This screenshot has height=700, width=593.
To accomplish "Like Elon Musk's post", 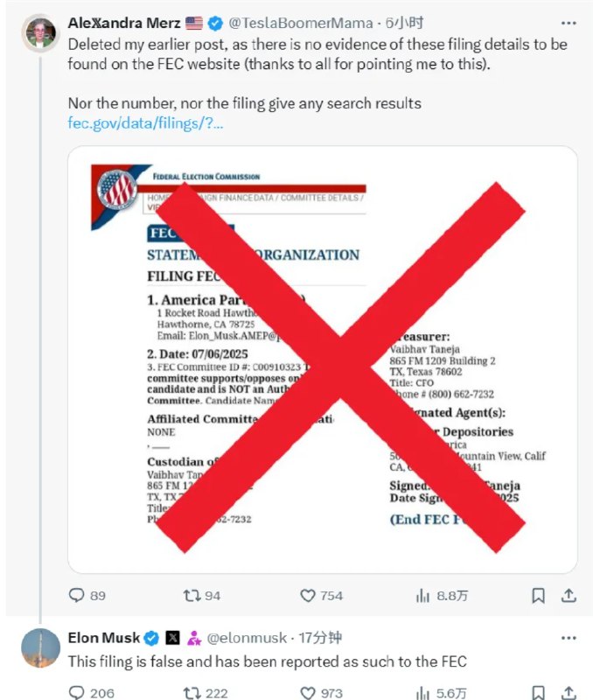I will pyautogui.click(x=307, y=693).
